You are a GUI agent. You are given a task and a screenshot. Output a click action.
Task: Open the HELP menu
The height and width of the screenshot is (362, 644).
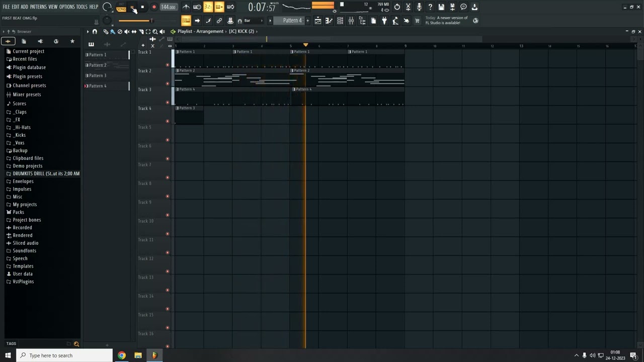click(x=94, y=7)
